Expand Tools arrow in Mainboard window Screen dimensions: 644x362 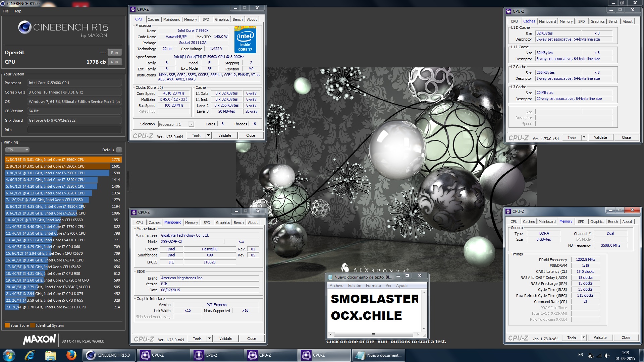pyautogui.click(x=209, y=339)
